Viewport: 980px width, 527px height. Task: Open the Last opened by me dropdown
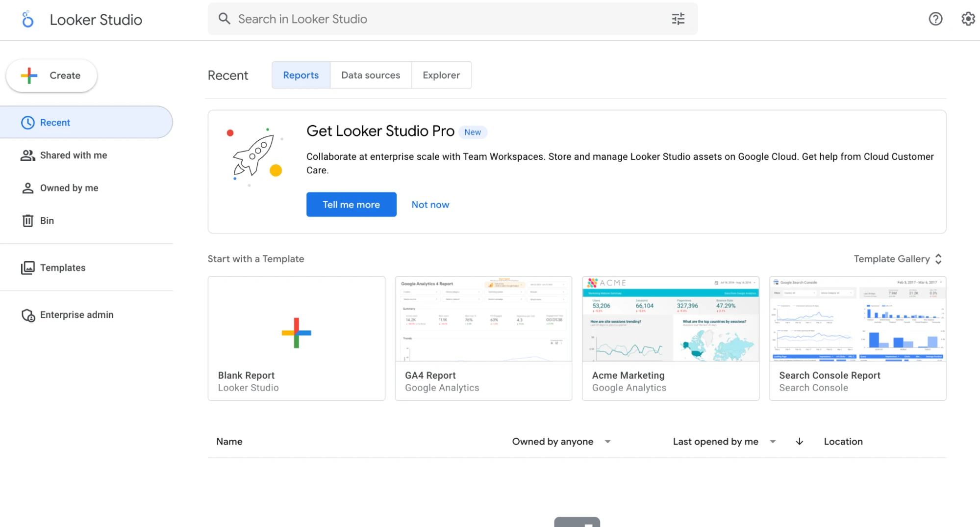pos(724,442)
